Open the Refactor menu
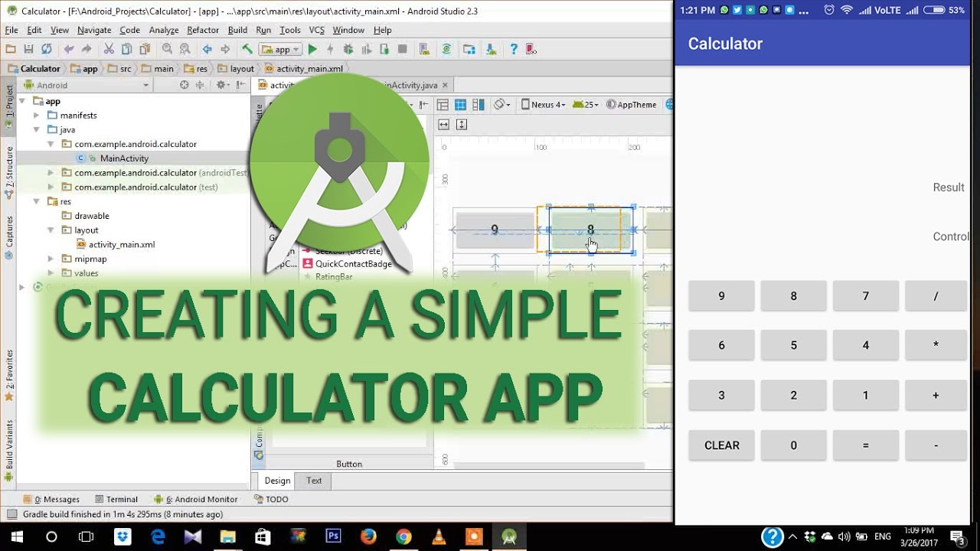 point(203,30)
